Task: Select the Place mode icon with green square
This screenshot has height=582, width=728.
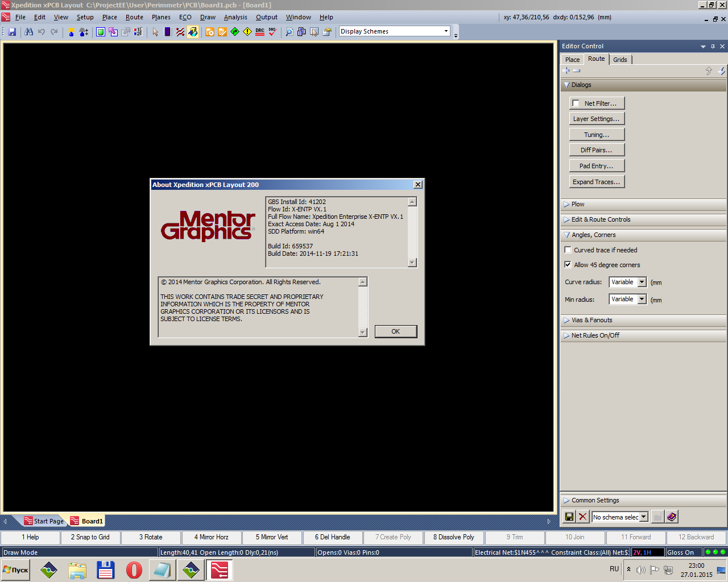Action: pos(101,32)
